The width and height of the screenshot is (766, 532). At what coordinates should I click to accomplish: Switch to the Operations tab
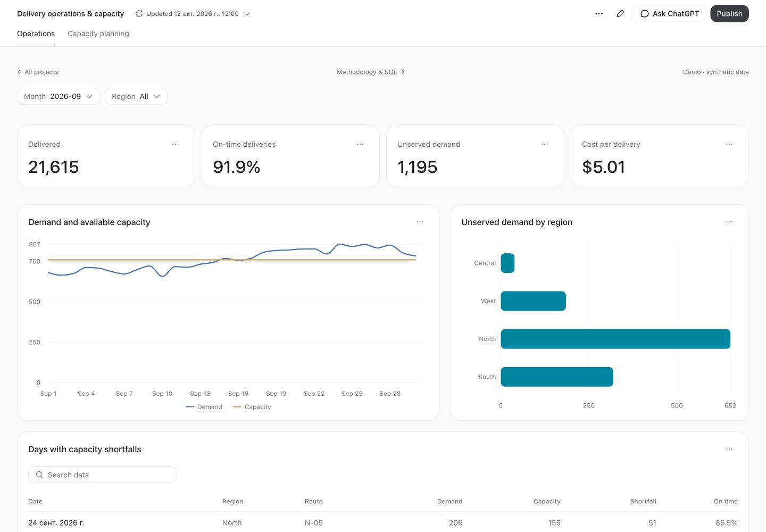point(36,34)
